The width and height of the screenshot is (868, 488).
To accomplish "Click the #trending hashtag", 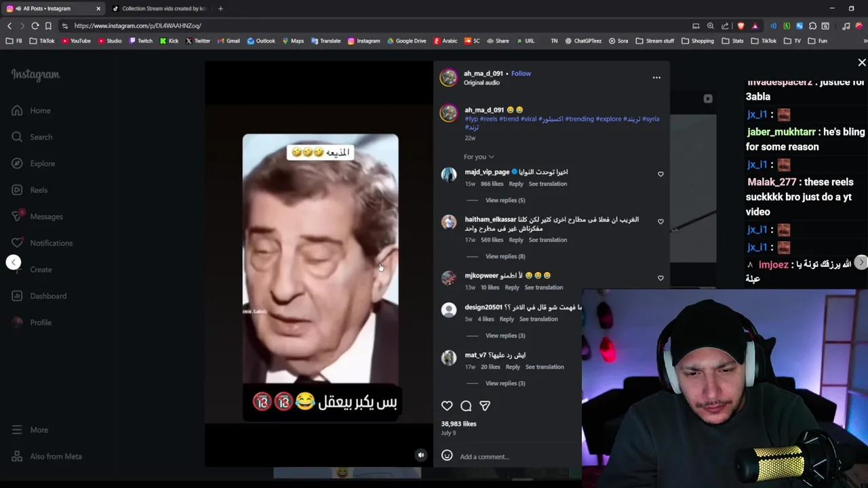I will click(x=579, y=119).
